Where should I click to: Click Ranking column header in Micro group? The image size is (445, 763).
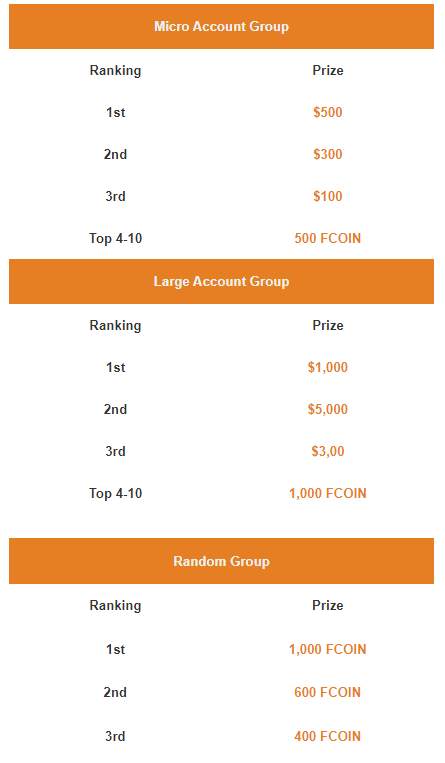coord(115,71)
